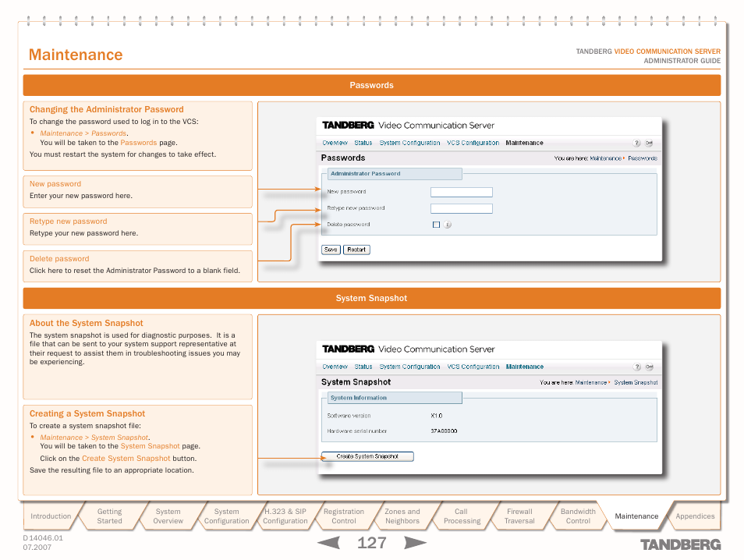Screen dimensions: 744x560
Task: Open Maintenance menu in Passwords screenshot
Action: point(524,143)
